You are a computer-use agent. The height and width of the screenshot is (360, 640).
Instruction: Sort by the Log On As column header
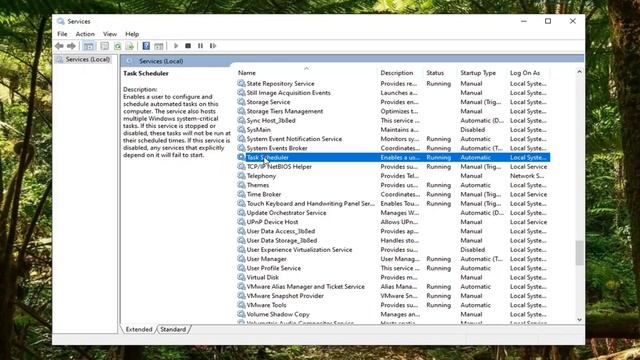529,73
